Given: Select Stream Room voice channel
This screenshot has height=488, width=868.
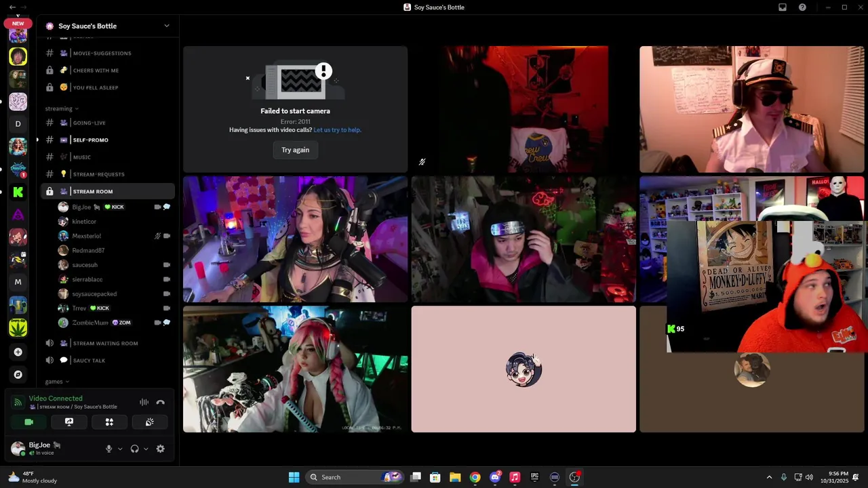Looking at the screenshot, I should (x=108, y=191).
